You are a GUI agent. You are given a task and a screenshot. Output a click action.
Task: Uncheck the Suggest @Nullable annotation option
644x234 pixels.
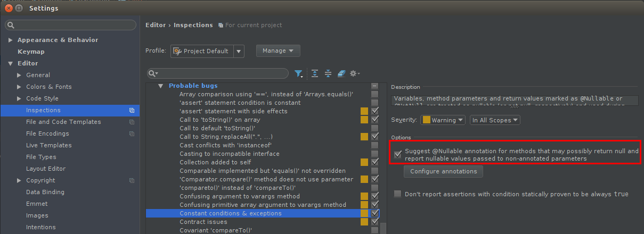(398, 155)
